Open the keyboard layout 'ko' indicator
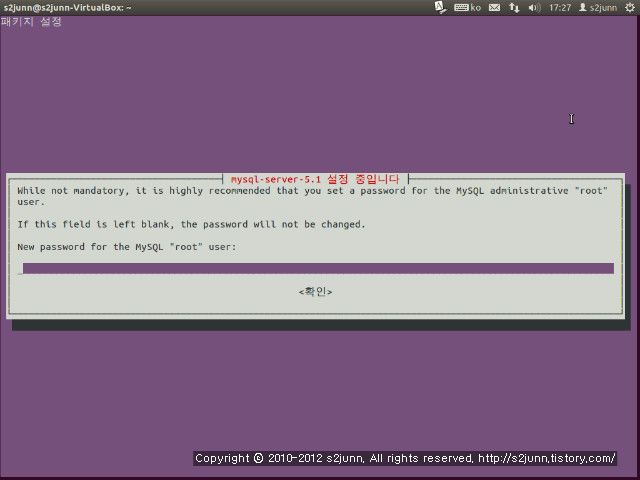The width and height of the screenshot is (640, 480). pos(468,7)
